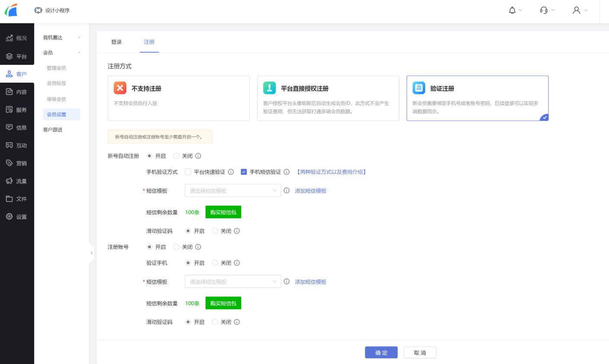
Task: Go to 概况 overview in the sidebar
Action: coord(17,38)
